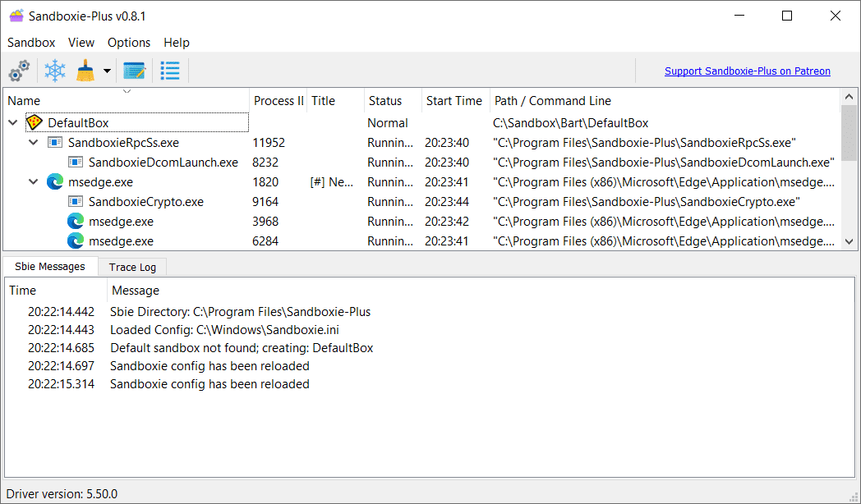The height and width of the screenshot is (504, 861).
Task: Click Edge icon of msedge.exe 1820
Action: (x=55, y=181)
